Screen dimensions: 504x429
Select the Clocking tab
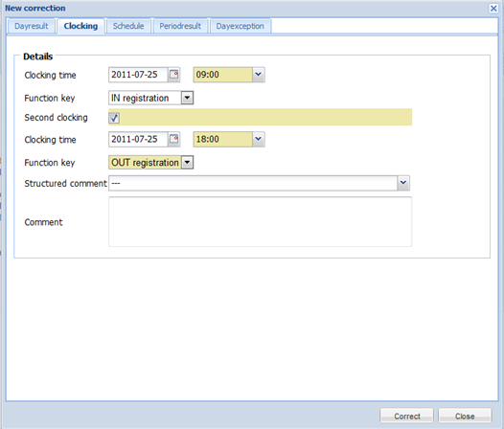tap(80, 26)
